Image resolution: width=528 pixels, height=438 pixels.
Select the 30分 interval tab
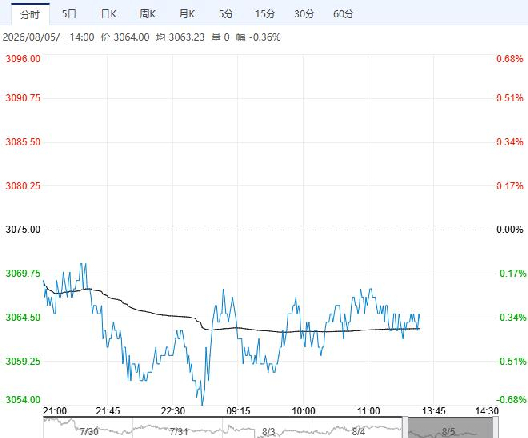[304, 14]
